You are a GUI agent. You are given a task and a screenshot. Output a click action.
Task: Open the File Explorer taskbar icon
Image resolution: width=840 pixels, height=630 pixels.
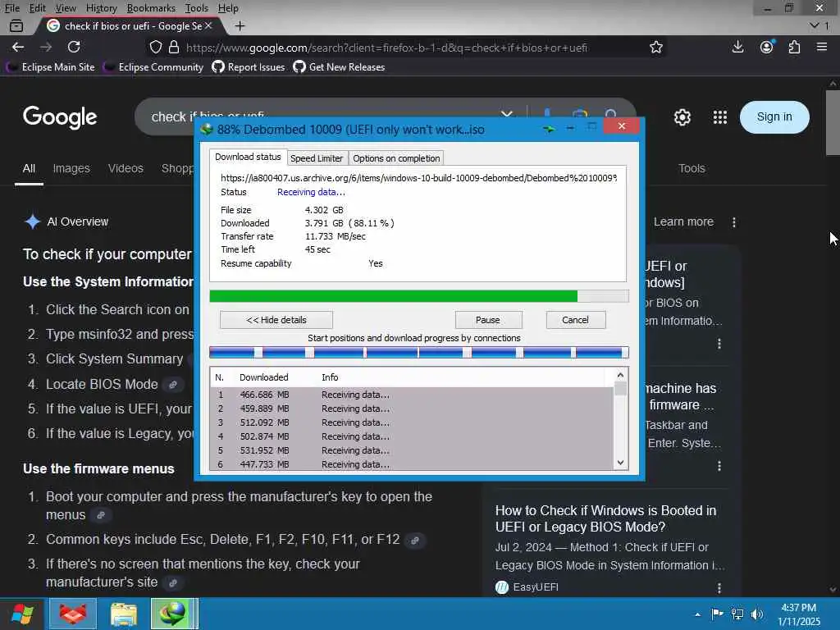tap(123, 614)
